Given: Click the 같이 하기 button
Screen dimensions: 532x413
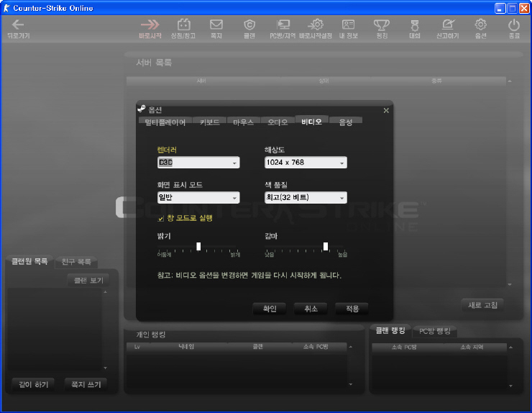Looking at the screenshot, I should 33,384.
